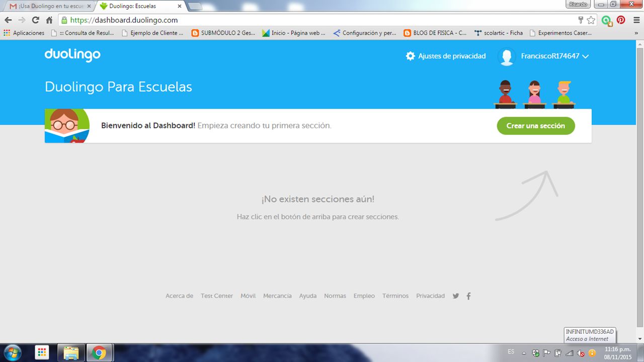Click the teacher mascot reading a book
Image resolution: width=644 pixels, height=362 pixels.
67,126
